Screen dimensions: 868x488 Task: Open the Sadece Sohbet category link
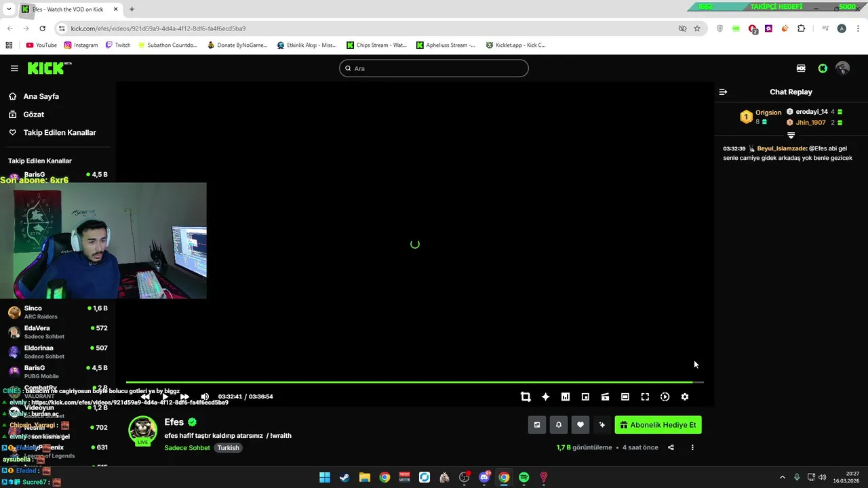(187, 448)
